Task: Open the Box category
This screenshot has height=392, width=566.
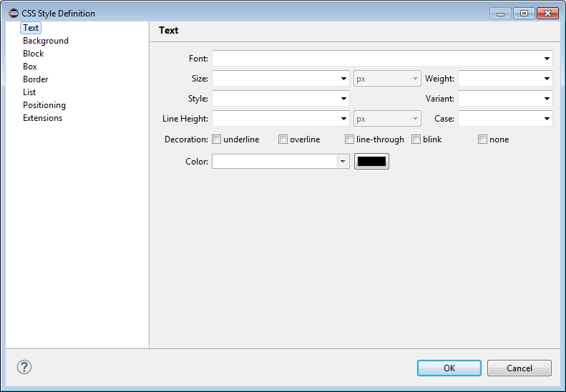Action: click(30, 67)
